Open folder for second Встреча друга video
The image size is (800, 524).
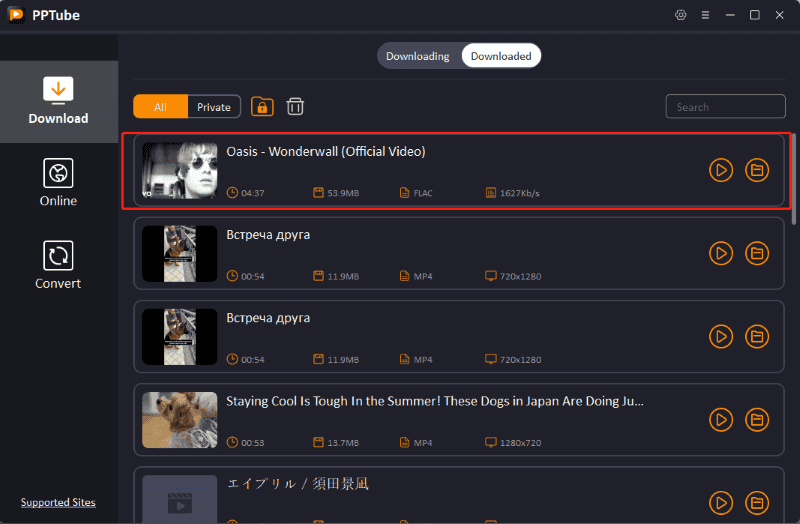757,336
